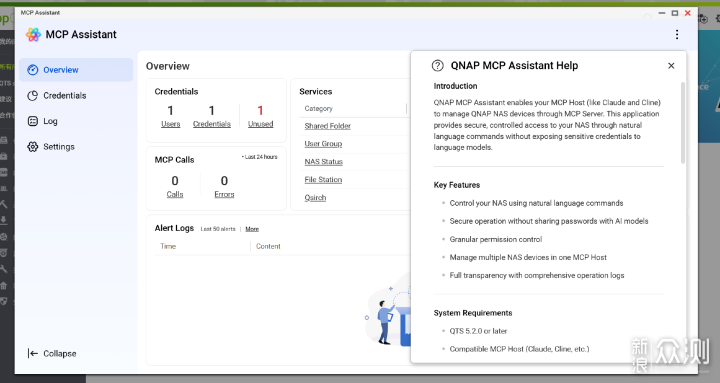This screenshot has width=720, height=383.
Task: Click the Credentials pie icon in sidebar
Action: coord(33,96)
